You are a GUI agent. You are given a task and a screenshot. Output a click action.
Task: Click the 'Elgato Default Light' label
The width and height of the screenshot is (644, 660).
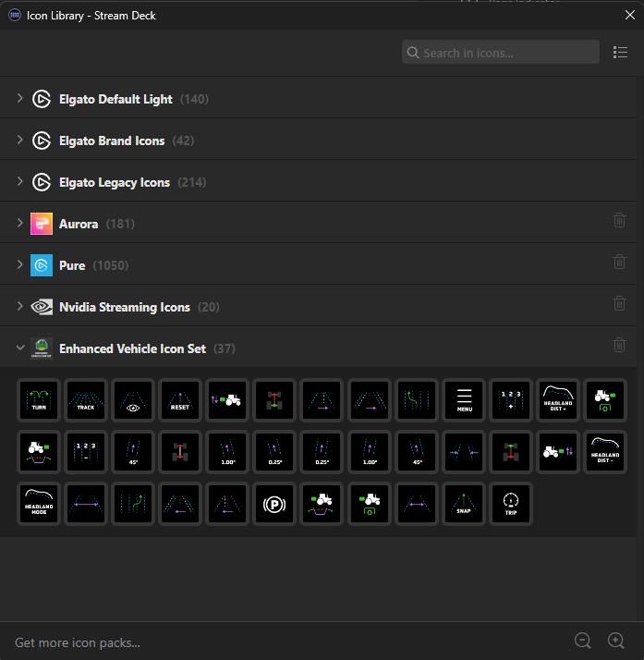tap(115, 99)
